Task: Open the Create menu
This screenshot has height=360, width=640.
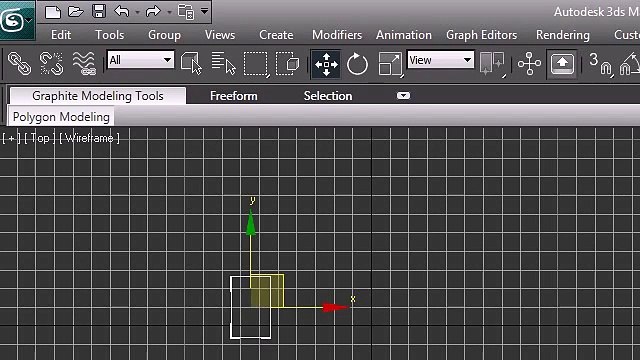Action: 276,35
